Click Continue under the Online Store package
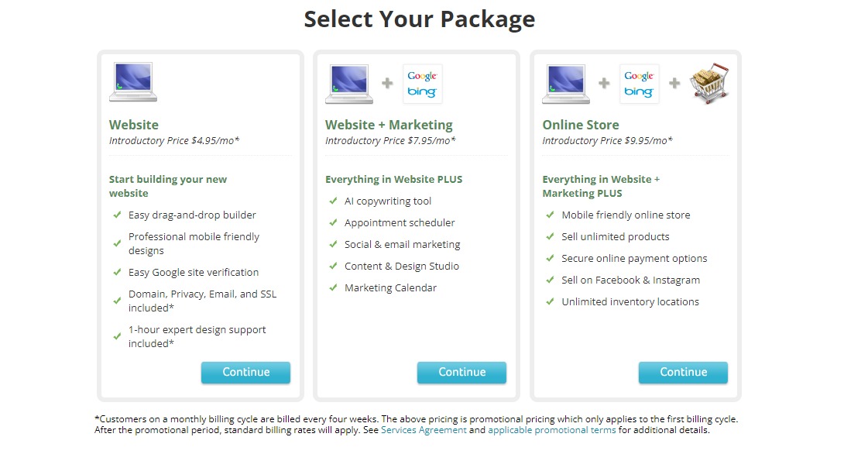Screen dimensions: 868x461 click(x=683, y=373)
